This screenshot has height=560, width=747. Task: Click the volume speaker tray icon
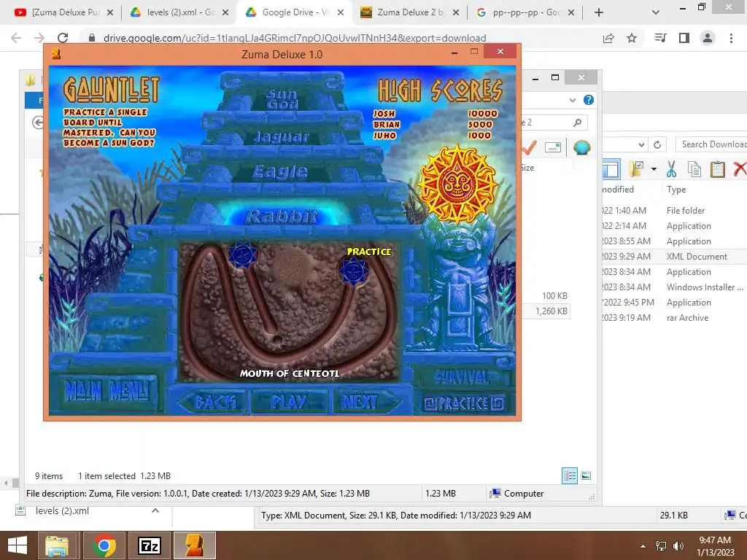click(x=678, y=545)
